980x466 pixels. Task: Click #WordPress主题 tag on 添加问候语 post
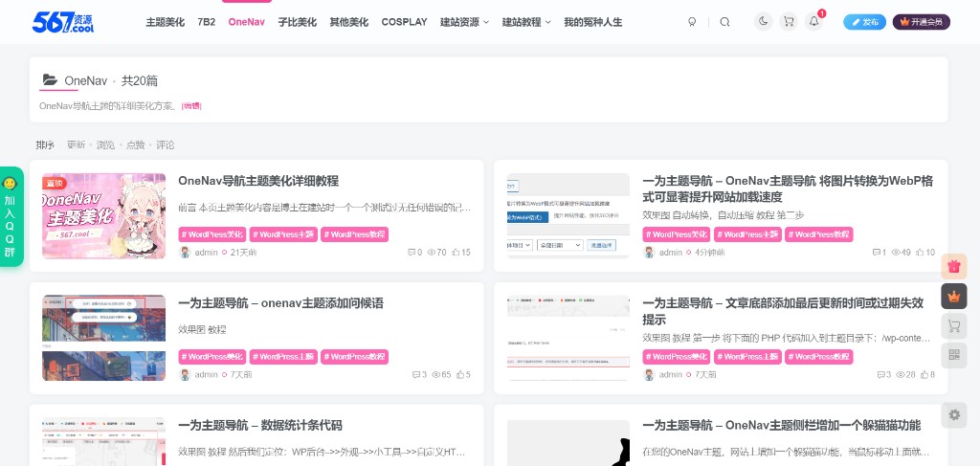[283, 357]
